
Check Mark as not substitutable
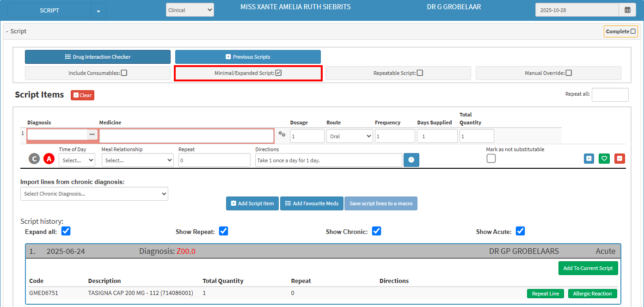491,159
